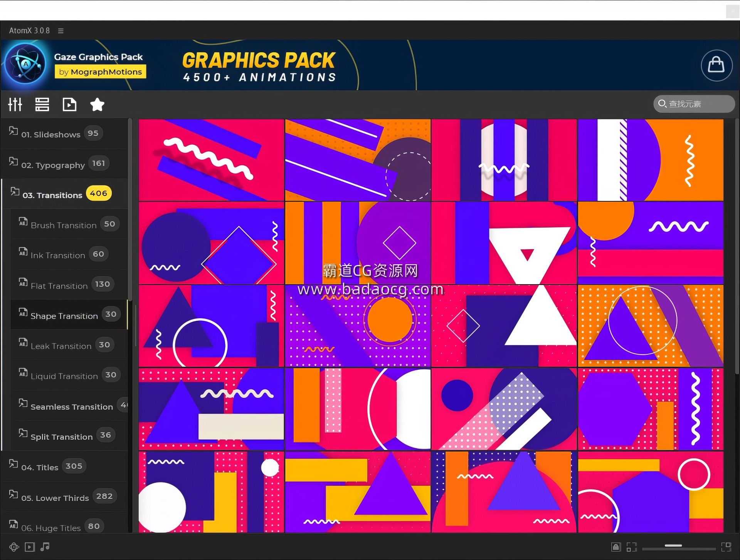This screenshot has height=560, width=740.
Task: Select Brush Transition subcategory
Action: pos(69,224)
